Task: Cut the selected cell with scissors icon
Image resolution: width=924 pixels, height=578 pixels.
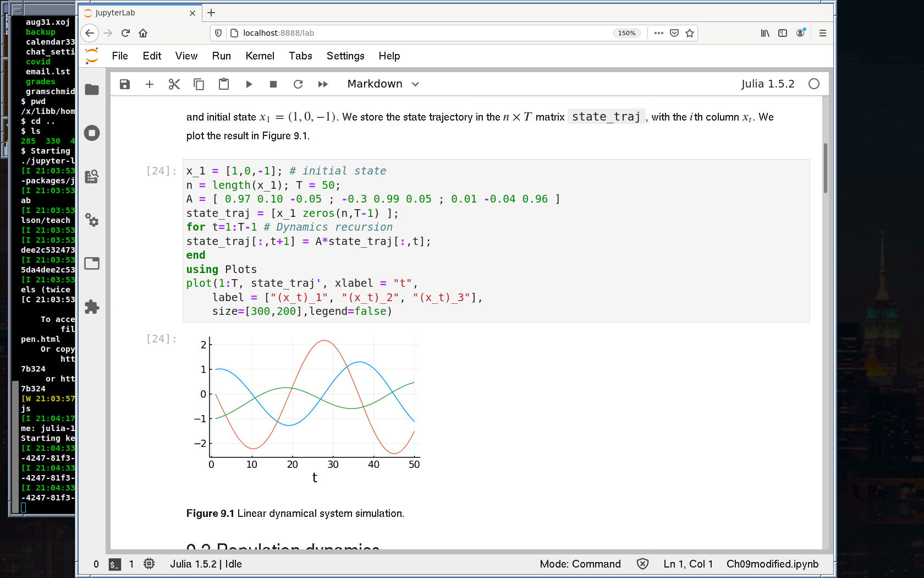Action: 174,84
